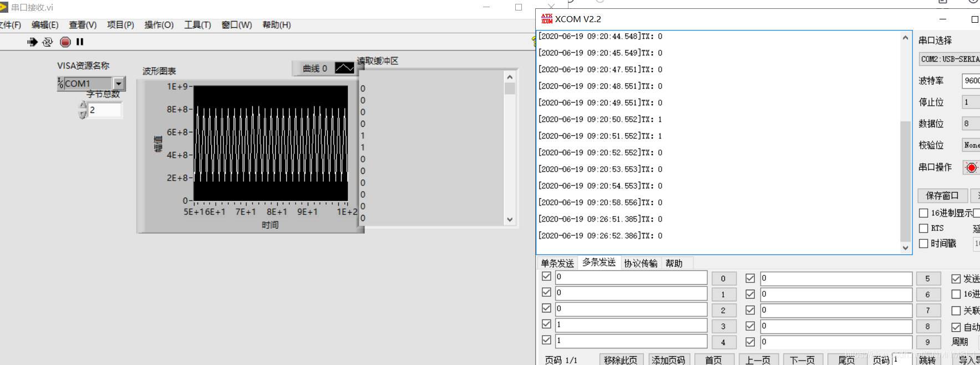Click Run Continuously icon in LabVIEW toolbar
The image size is (980, 365).
pyautogui.click(x=48, y=42)
